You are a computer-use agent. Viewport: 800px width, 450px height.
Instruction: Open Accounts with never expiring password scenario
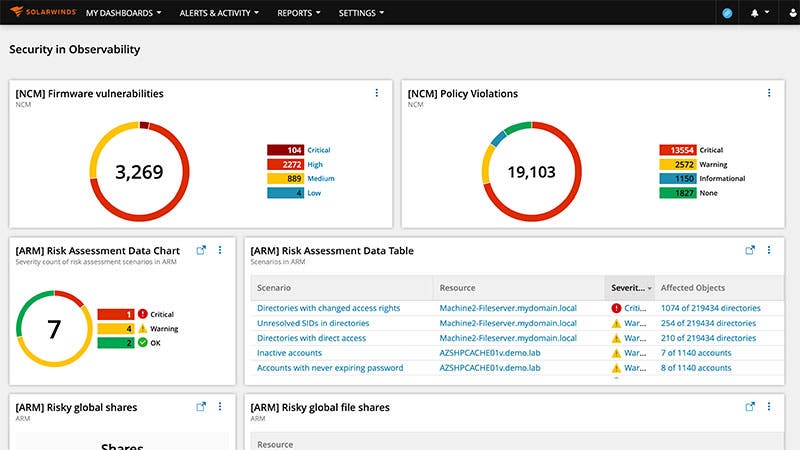point(330,368)
